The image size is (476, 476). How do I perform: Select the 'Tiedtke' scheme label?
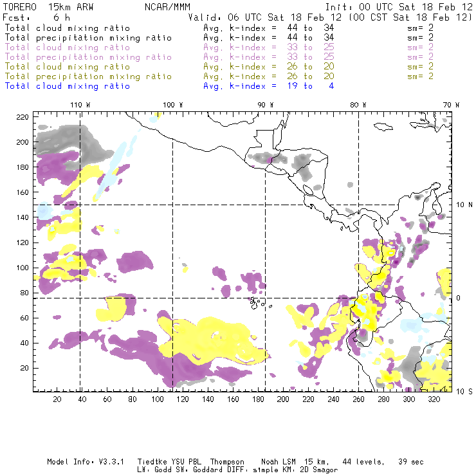(152, 462)
